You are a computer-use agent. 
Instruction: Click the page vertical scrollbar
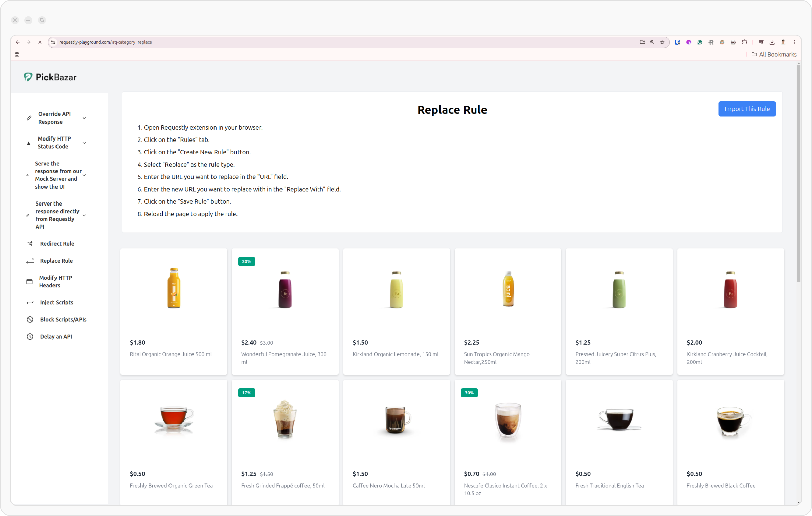(x=798, y=173)
